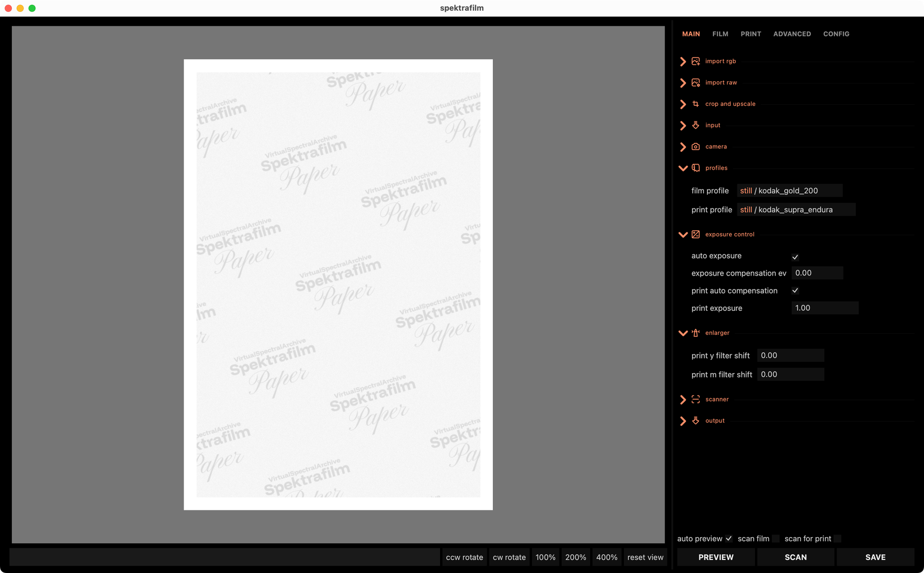Viewport: 924px width, 573px height.
Task: Set zoom to 400%
Action: click(606, 557)
